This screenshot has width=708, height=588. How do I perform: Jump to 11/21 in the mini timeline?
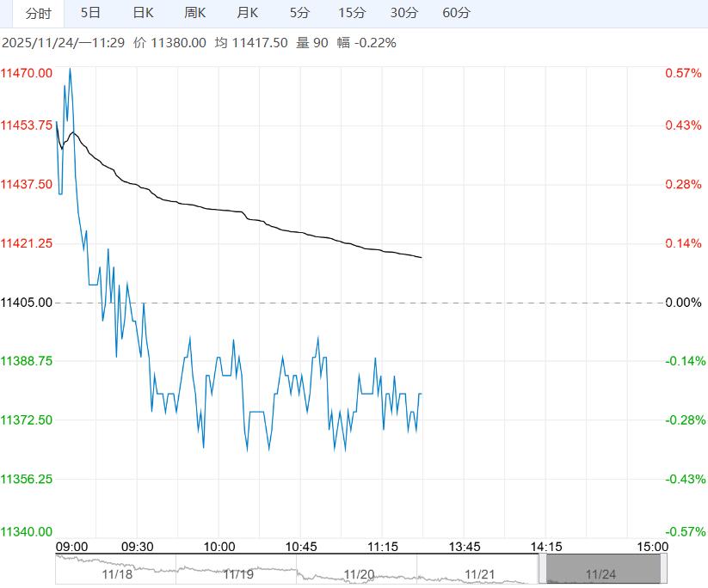(x=479, y=574)
